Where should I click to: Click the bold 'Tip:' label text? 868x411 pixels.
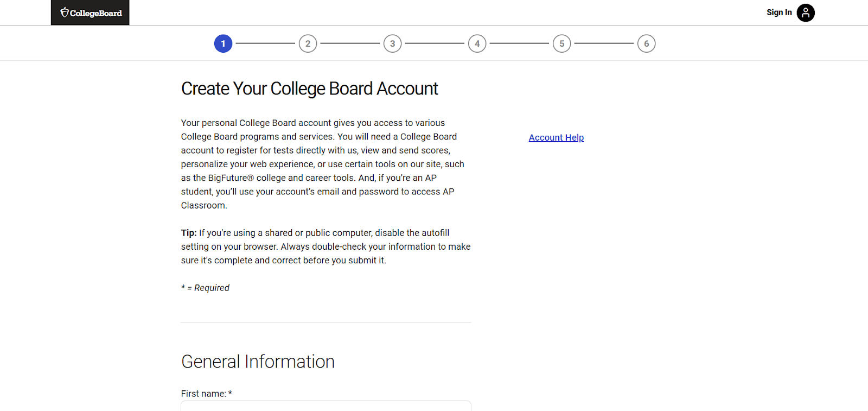pos(189,233)
